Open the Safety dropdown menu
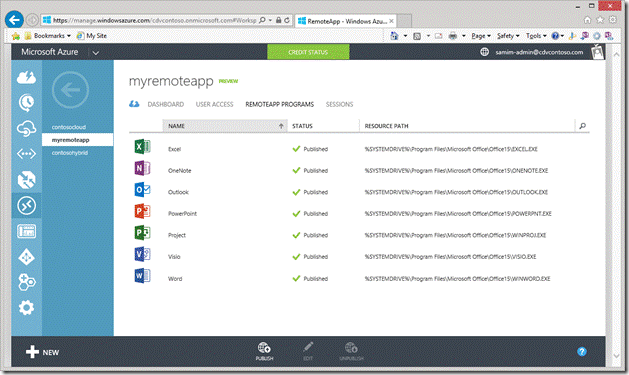 click(x=508, y=36)
